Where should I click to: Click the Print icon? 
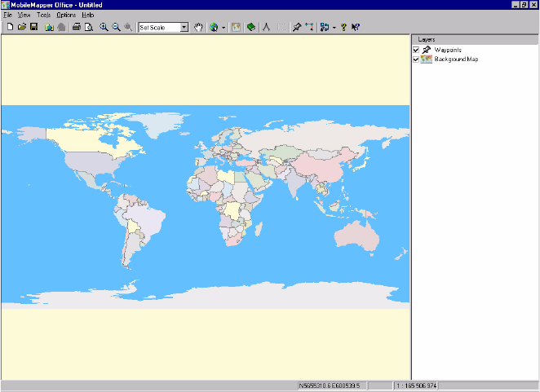tap(76, 27)
